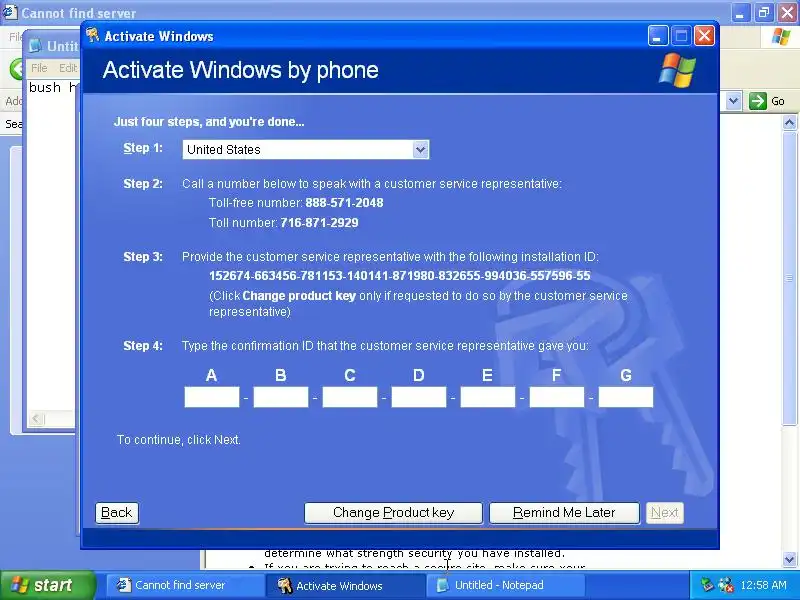Switch to Untitled - Notepad taskbar button

point(505,585)
